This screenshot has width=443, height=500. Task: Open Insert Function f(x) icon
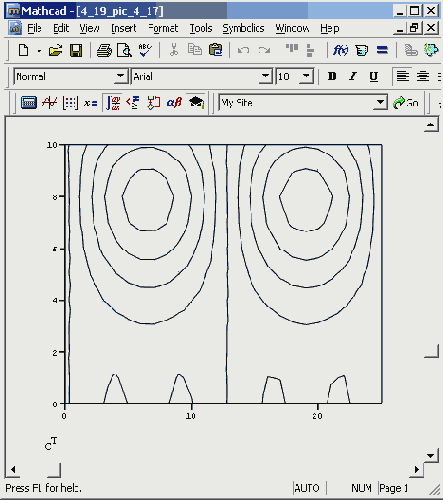[x=340, y=50]
